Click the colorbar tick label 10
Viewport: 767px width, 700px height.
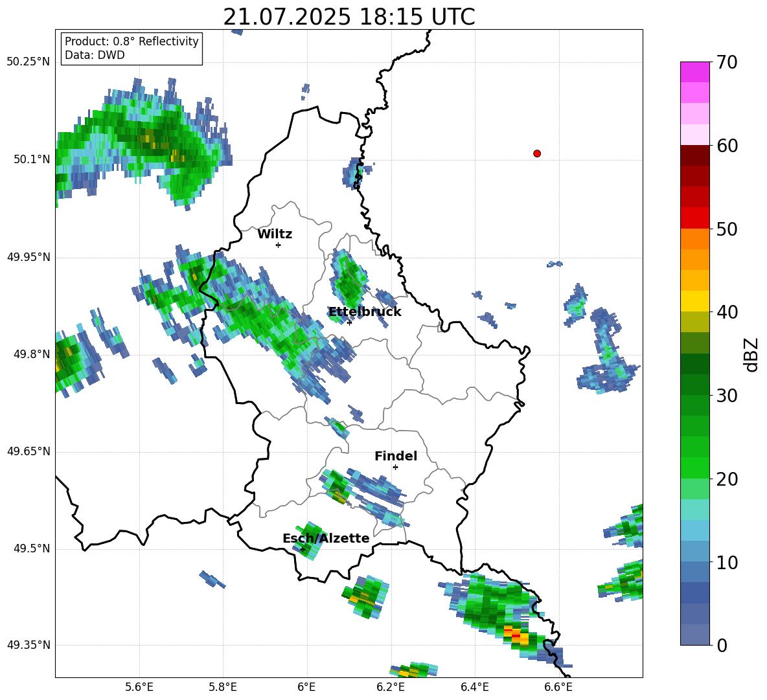(727, 563)
